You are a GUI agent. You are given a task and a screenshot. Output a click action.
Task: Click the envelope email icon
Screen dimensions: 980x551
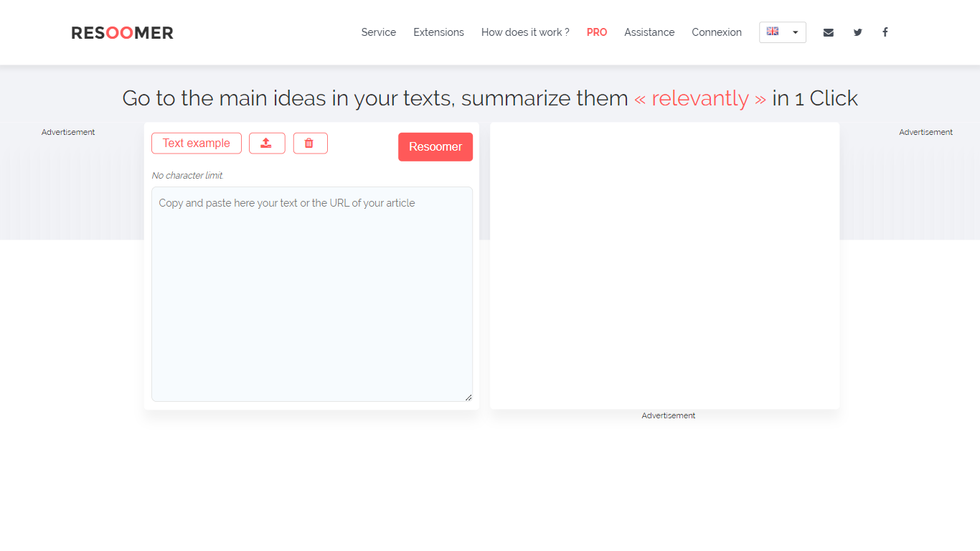tap(828, 32)
